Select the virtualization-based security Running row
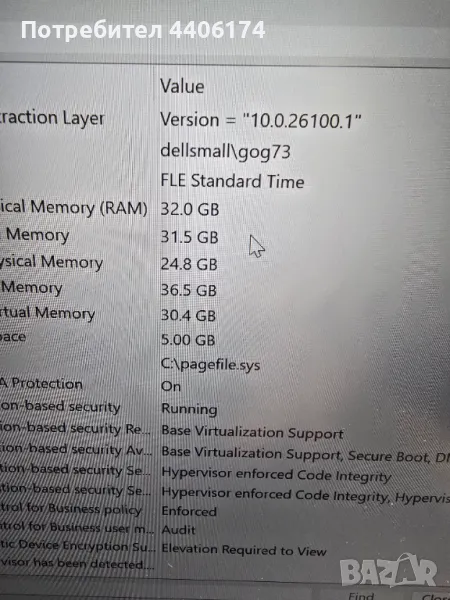 225,408
